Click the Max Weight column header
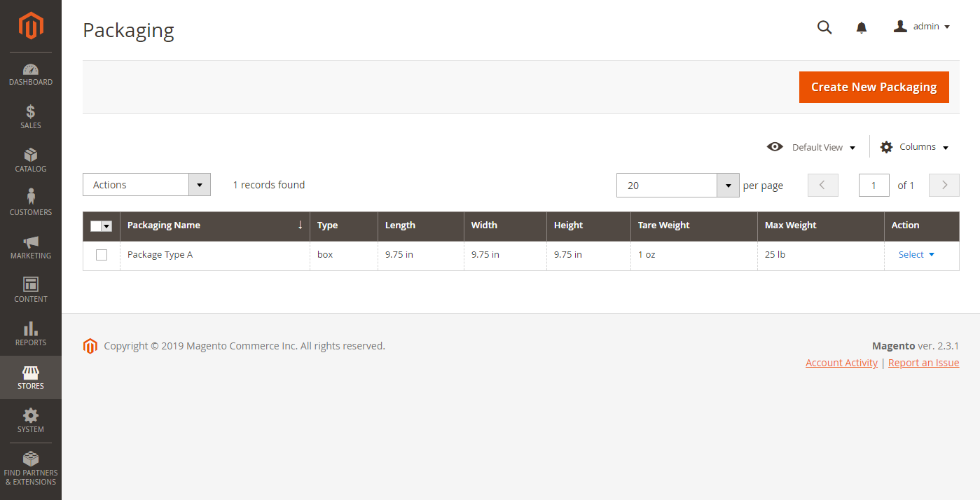The image size is (980, 500). pos(821,225)
